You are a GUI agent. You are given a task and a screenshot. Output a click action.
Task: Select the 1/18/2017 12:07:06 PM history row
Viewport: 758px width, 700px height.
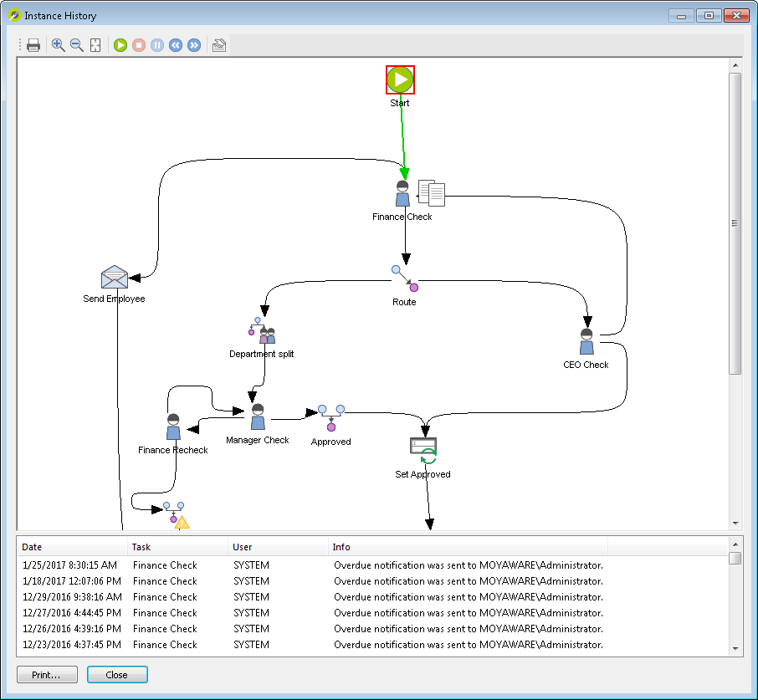(372, 581)
